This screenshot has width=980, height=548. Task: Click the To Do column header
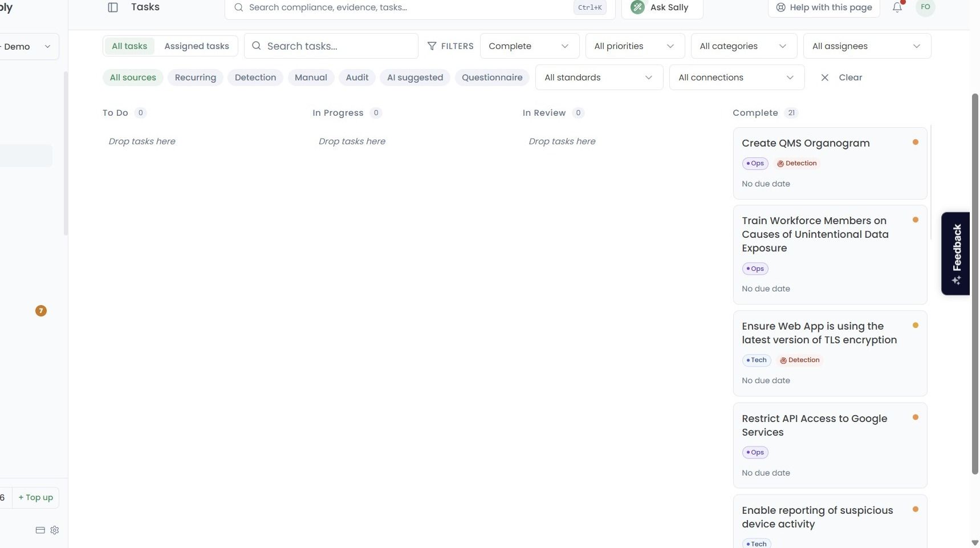[x=115, y=113]
